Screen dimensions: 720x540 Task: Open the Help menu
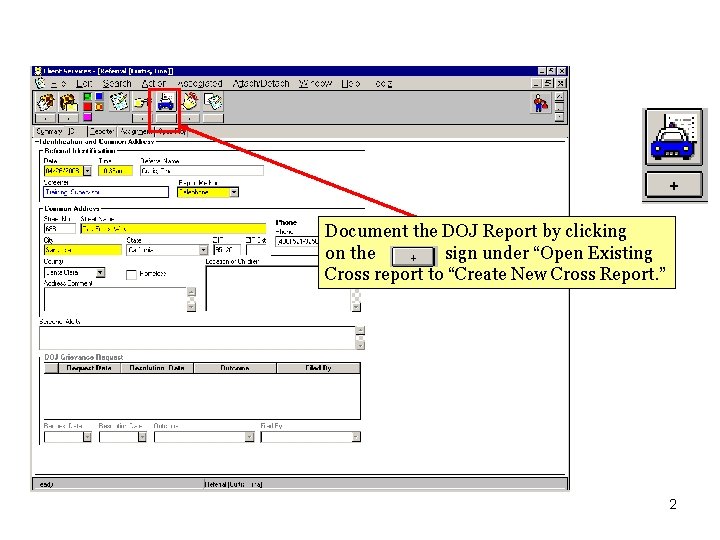click(x=351, y=84)
